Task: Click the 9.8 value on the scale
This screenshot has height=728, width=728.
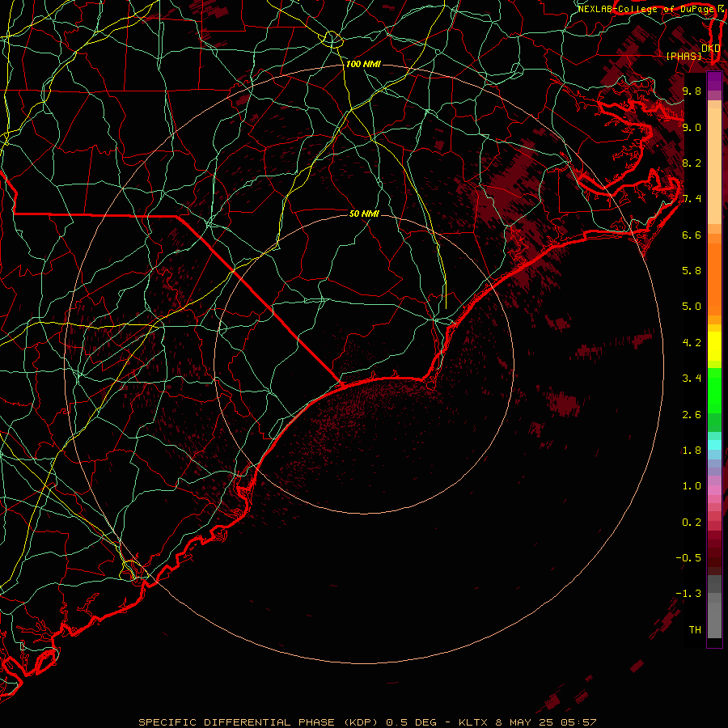Action: [x=692, y=91]
